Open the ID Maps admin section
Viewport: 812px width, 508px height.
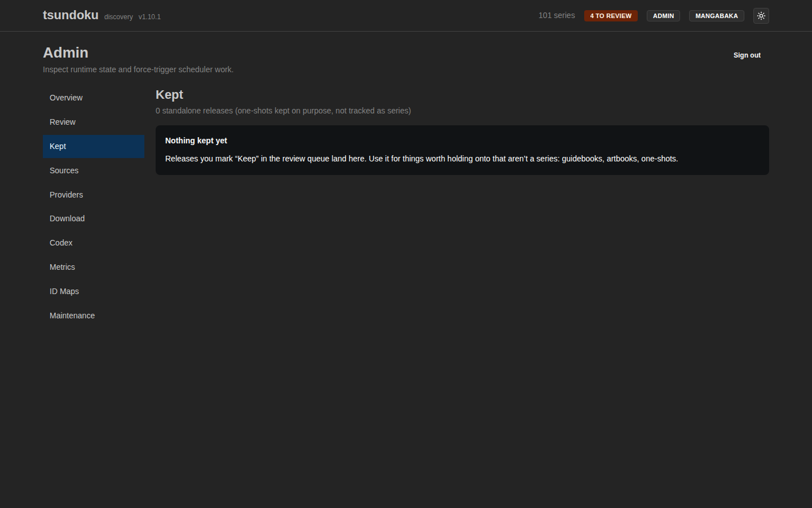pyautogui.click(x=94, y=291)
